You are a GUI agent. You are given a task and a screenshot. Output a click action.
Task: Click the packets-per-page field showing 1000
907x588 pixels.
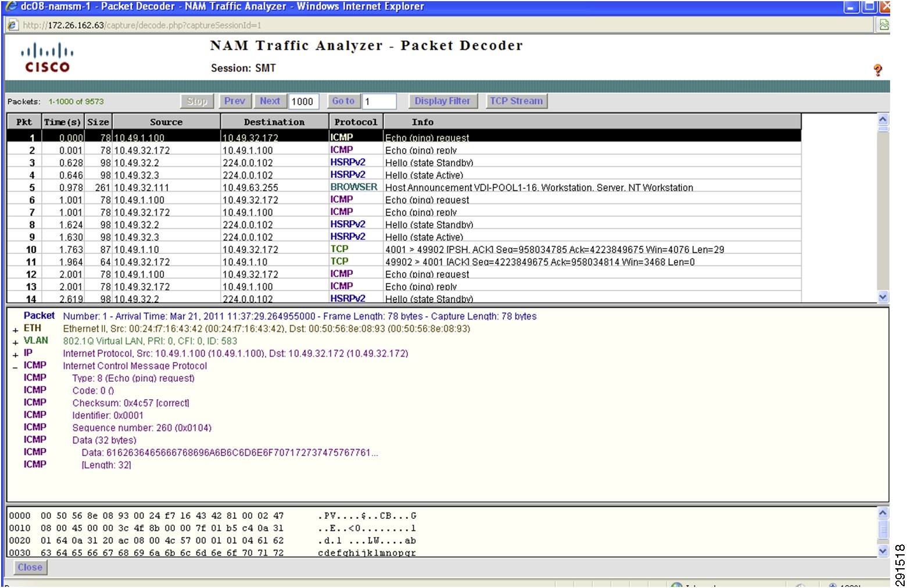click(x=303, y=102)
